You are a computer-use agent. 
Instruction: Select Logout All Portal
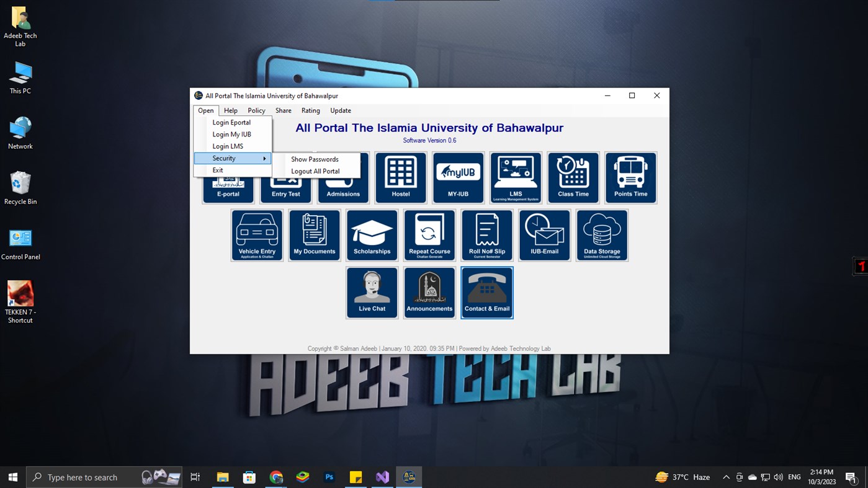coord(315,171)
